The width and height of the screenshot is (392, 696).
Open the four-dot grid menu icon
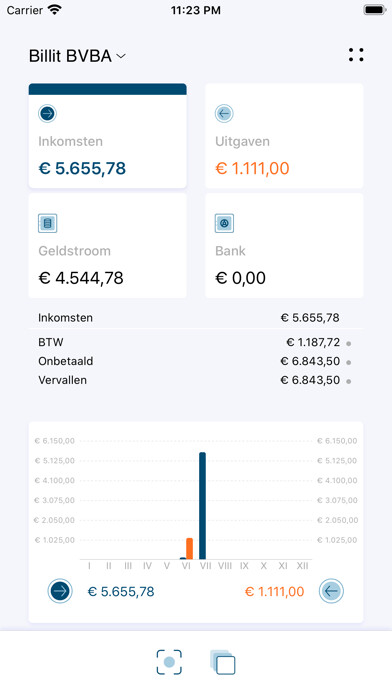tap(356, 55)
